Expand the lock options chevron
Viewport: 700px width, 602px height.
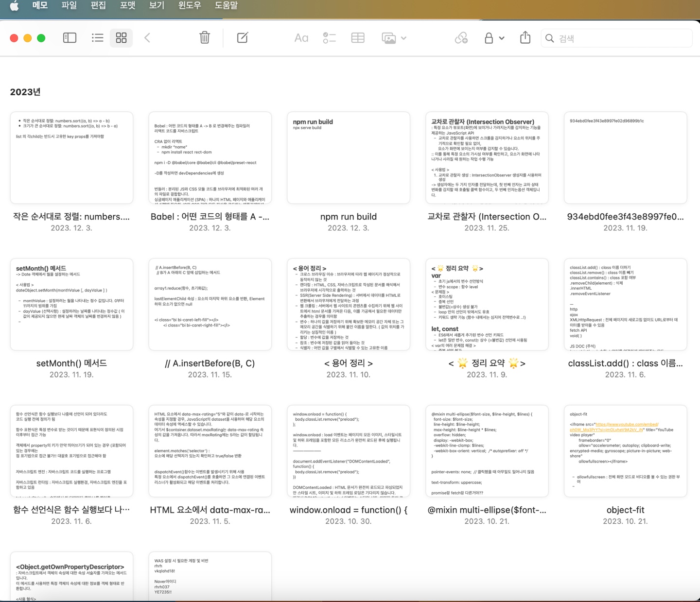(x=502, y=38)
